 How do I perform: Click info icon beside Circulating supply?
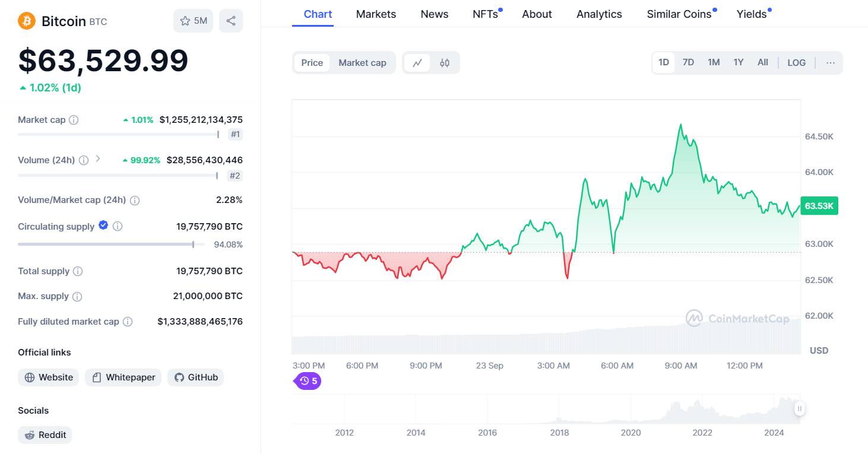[118, 226]
